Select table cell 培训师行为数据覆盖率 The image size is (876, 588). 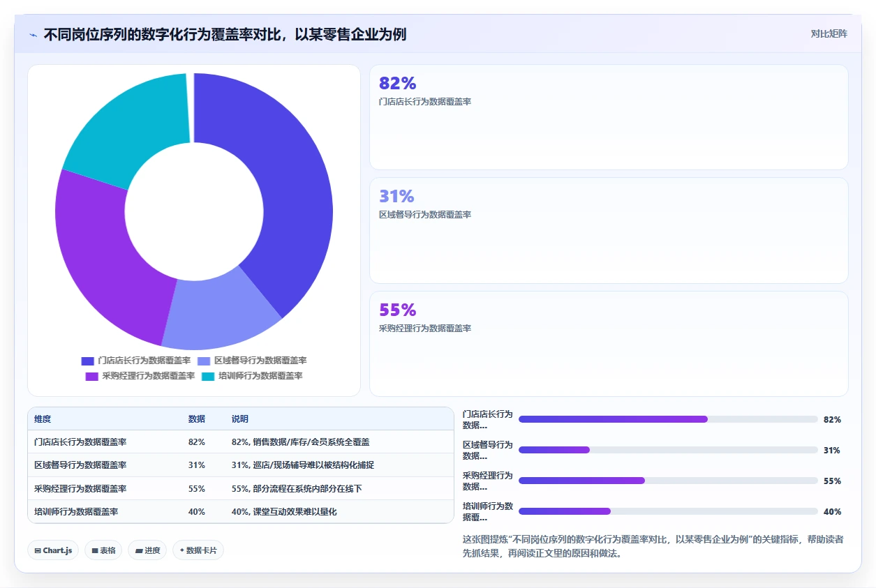point(76,512)
